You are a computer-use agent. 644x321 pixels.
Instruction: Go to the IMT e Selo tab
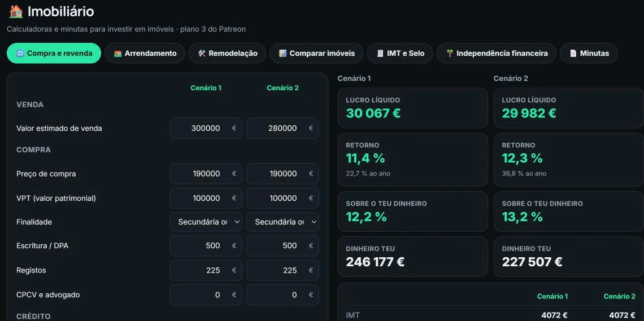(399, 53)
